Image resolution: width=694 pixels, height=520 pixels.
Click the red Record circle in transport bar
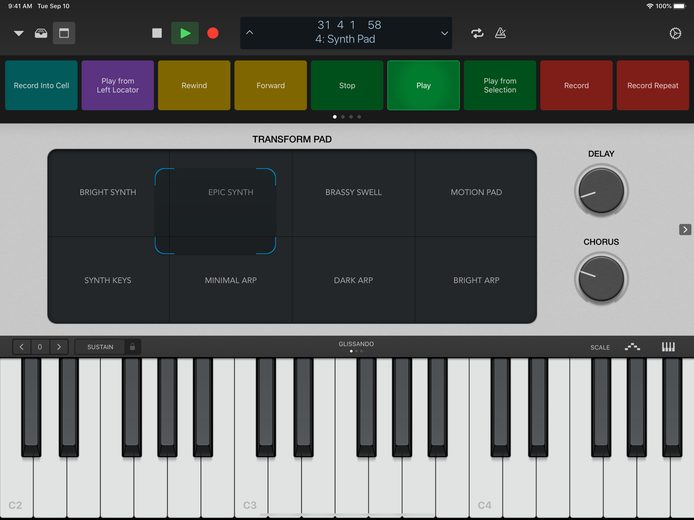pyautogui.click(x=213, y=33)
